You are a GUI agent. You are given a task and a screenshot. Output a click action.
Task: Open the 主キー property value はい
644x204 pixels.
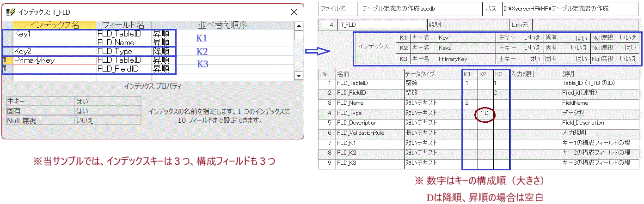(x=107, y=101)
